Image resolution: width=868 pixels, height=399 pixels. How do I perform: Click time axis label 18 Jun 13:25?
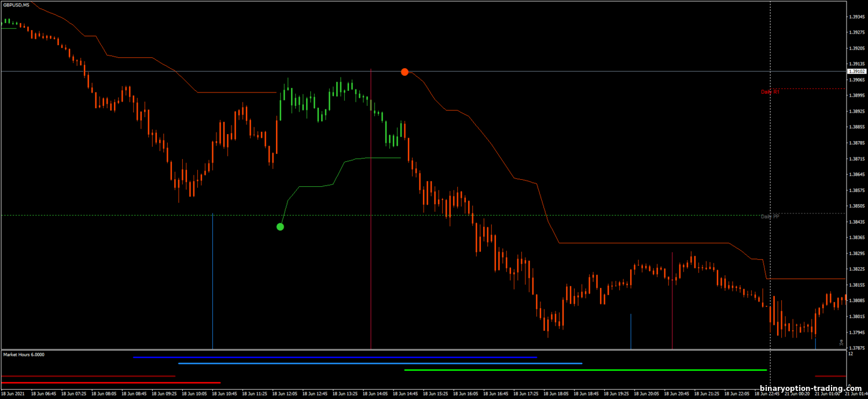coord(345,394)
